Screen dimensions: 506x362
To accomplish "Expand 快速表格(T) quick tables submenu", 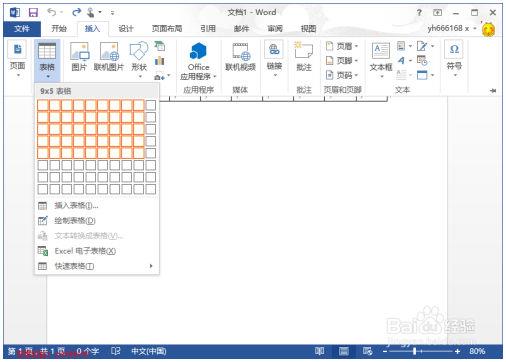I will pyautogui.click(x=97, y=266).
